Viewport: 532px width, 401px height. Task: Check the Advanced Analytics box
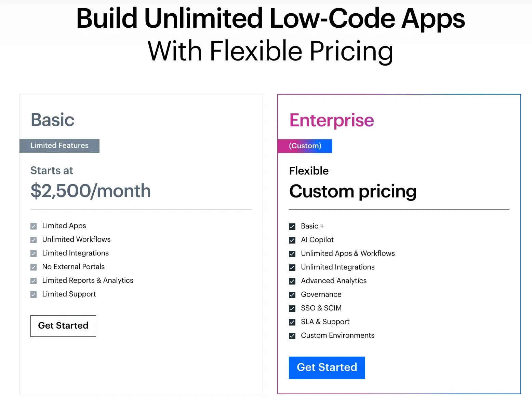point(292,281)
